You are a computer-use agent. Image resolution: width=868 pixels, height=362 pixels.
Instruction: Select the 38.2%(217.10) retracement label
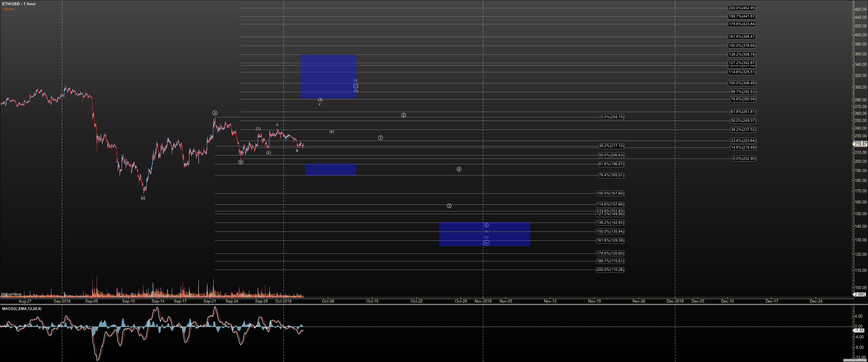coord(611,146)
